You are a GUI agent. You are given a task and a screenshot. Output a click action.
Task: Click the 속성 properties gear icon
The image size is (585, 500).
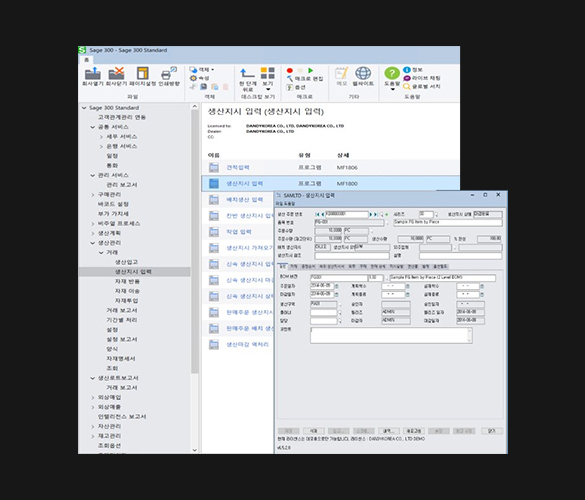pos(193,78)
